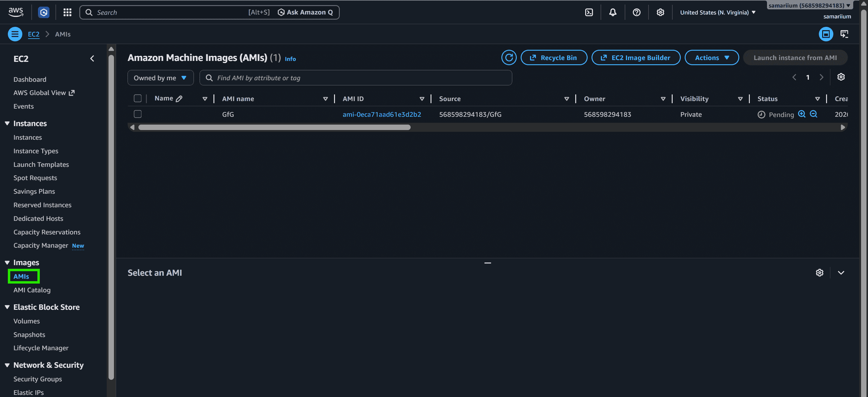Open the AMI table preferences gear
Screen dimensions: 868x397
click(x=841, y=77)
